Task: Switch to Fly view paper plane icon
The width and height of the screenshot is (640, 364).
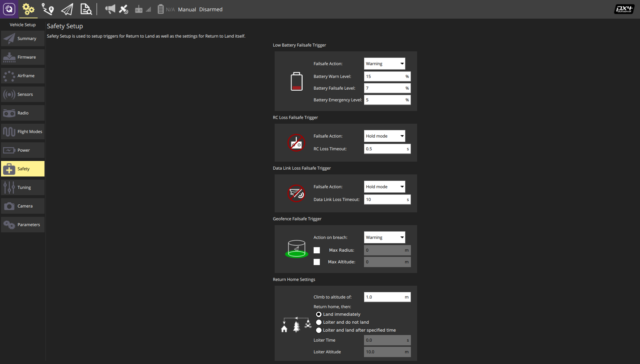Action: (67, 9)
